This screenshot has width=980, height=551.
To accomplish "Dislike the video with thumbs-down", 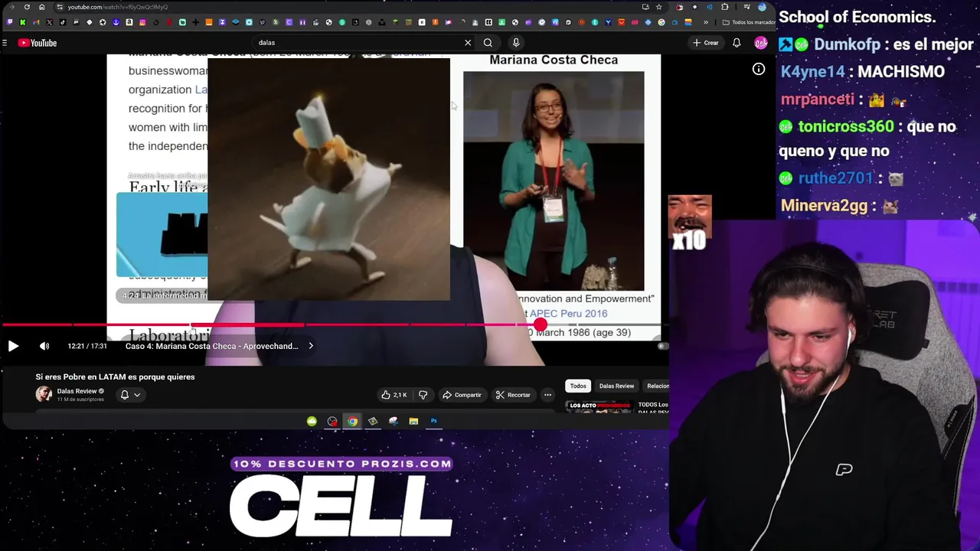I will tap(423, 395).
